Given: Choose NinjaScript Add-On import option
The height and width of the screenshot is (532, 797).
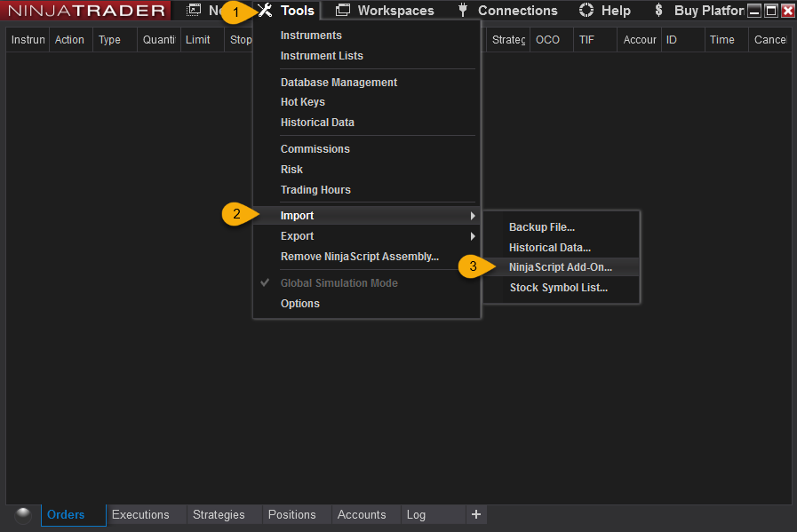Looking at the screenshot, I should (562, 267).
